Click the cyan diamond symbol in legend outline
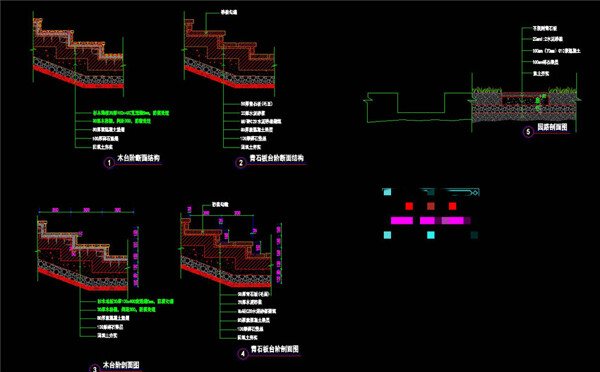This screenshot has width=600, height=372. tap(475, 193)
